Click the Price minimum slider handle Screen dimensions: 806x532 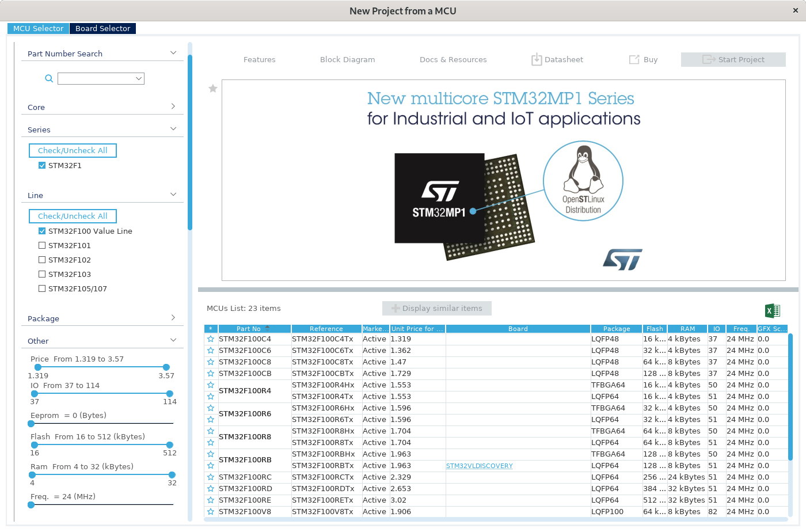(38, 367)
